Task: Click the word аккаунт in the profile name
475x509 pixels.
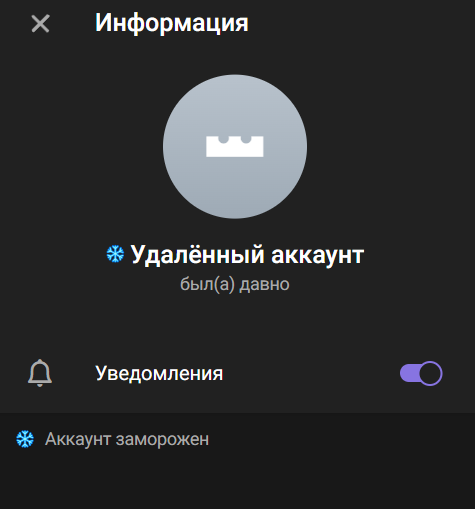Action: [317, 255]
